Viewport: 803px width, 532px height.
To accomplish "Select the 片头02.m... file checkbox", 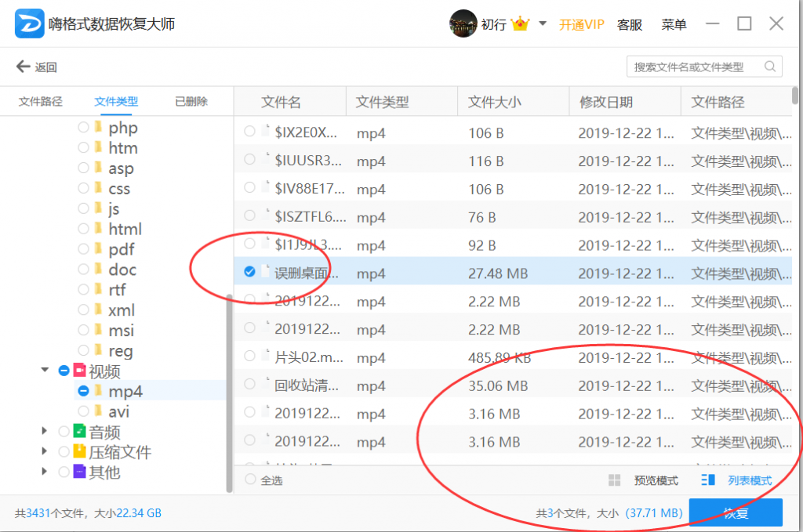I will point(249,356).
